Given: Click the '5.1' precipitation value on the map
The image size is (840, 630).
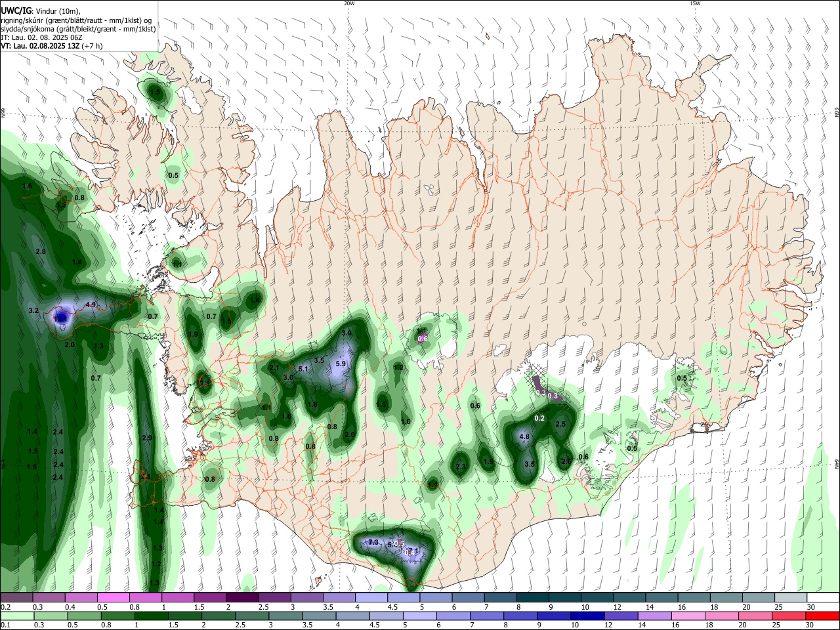Looking at the screenshot, I should 303,369.
